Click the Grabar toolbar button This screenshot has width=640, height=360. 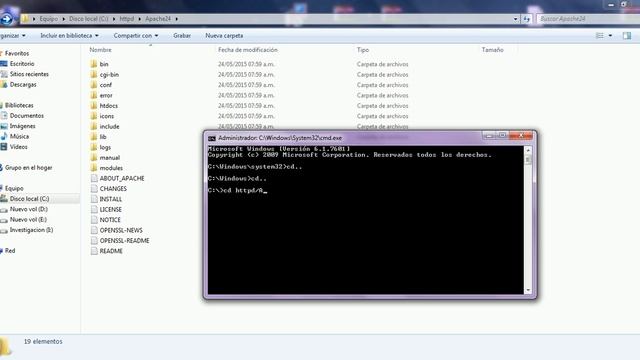(x=182, y=36)
